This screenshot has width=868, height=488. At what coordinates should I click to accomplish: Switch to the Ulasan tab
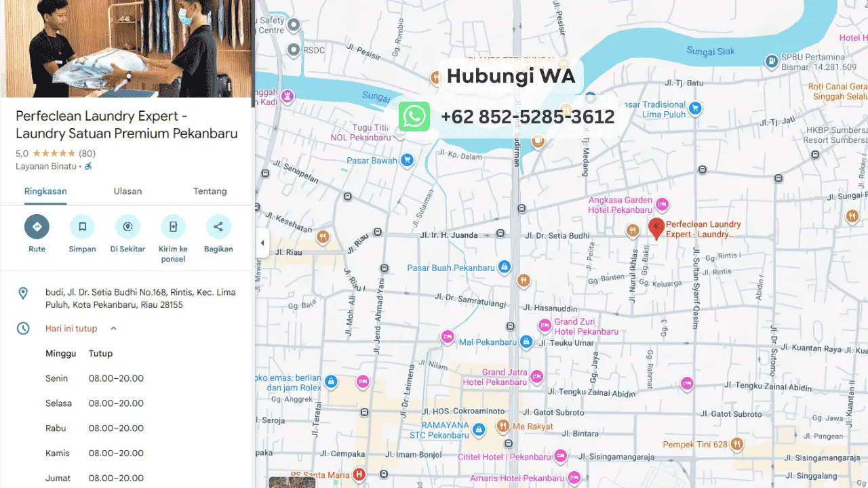pyautogui.click(x=127, y=191)
